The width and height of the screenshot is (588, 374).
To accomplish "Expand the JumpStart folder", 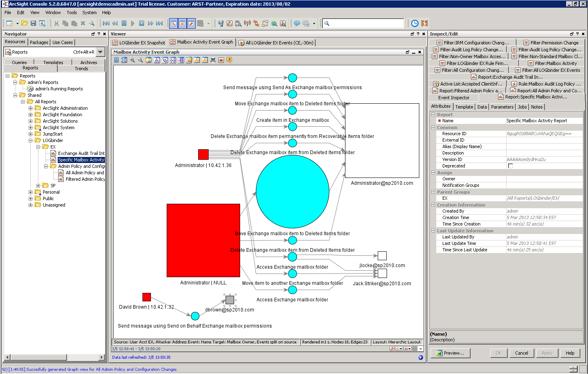I will 30,134.
